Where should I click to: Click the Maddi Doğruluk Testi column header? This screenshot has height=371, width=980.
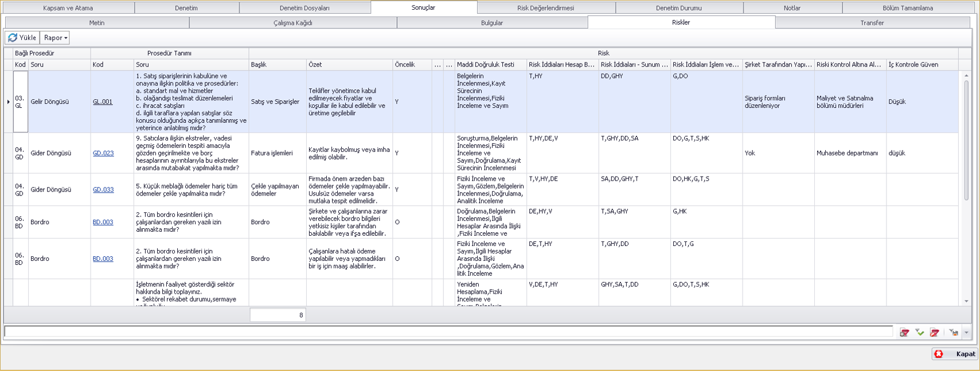(490, 65)
